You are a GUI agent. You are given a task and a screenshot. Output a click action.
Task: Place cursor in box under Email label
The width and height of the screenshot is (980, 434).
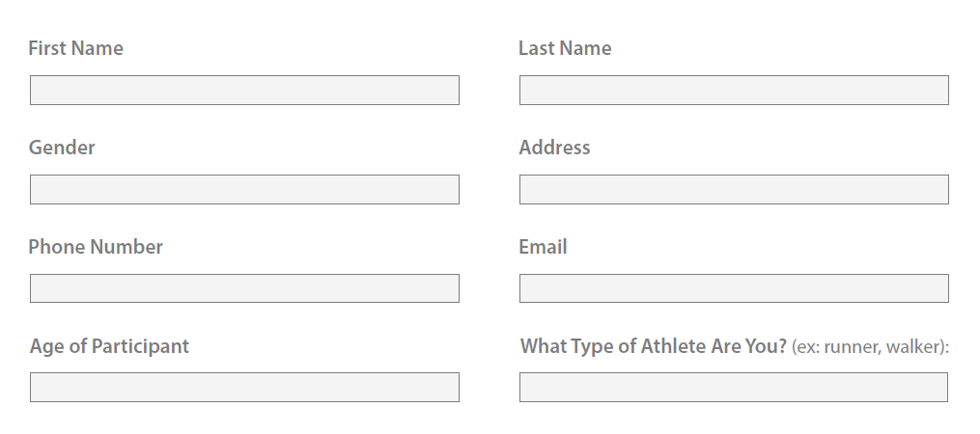[x=734, y=288]
